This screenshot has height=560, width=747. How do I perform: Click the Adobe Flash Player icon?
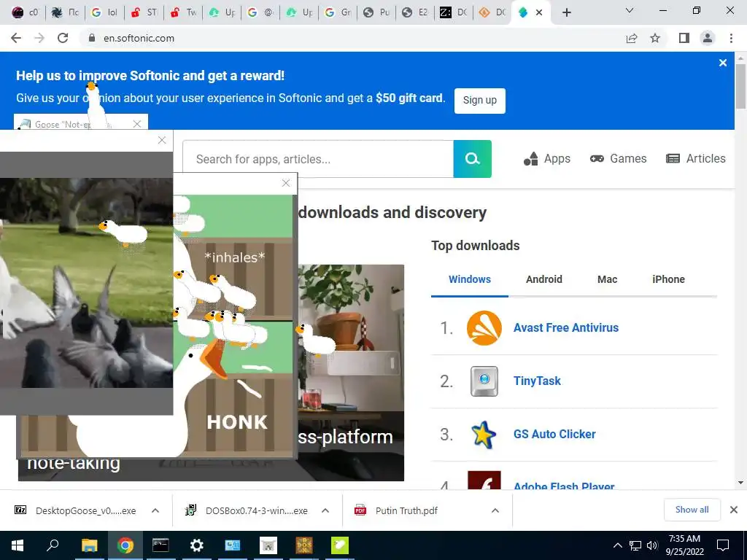pos(484,480)
